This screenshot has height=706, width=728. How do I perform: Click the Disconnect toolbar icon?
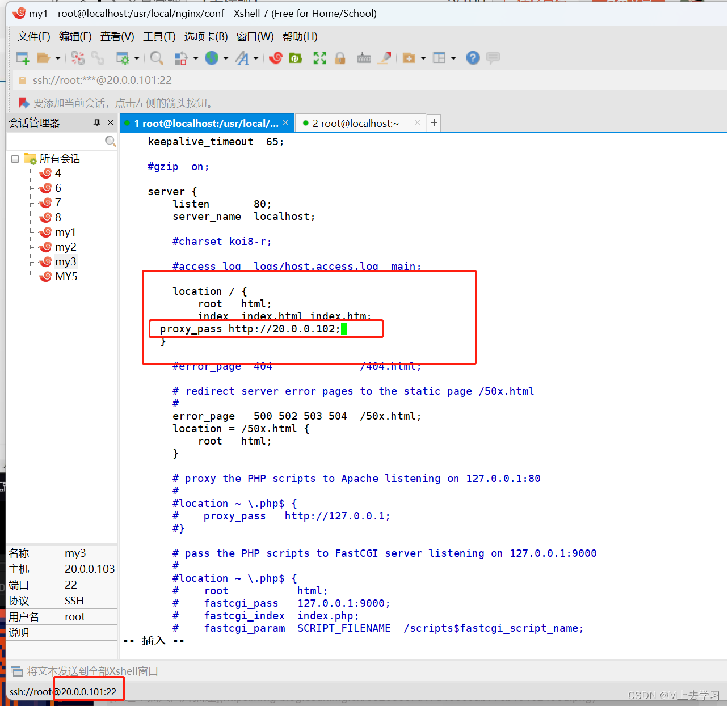[x=78, y=58]
